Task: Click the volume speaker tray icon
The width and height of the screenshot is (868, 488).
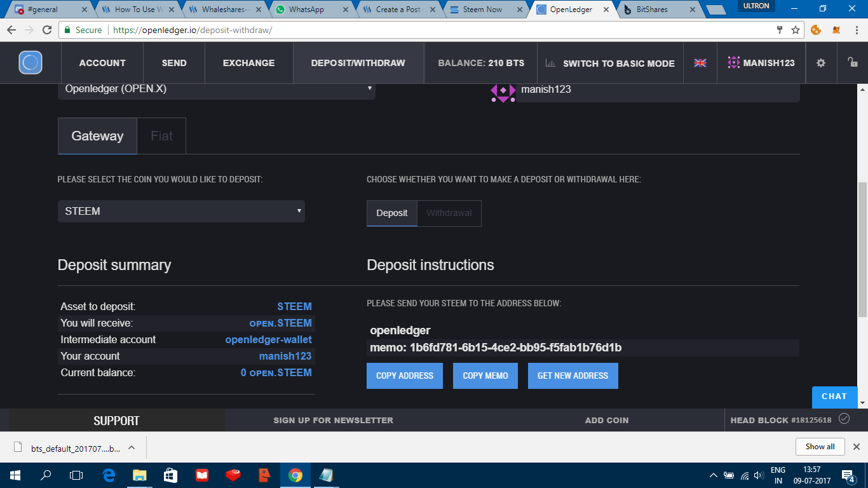Action: pyautogui.click(x=757, y=475)
